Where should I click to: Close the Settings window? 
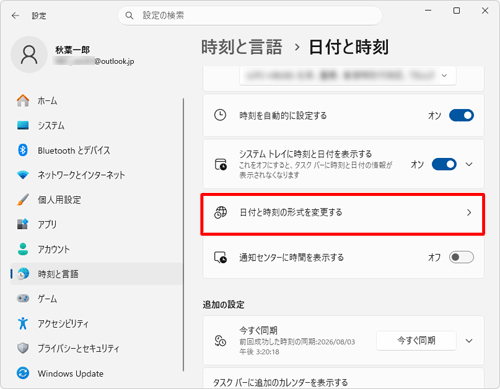[485, 11]
